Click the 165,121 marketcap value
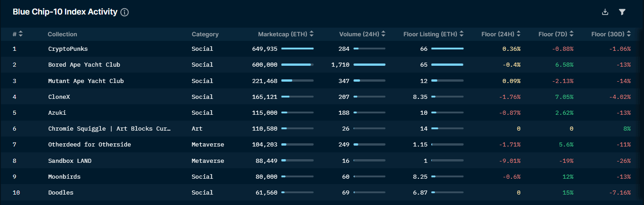The image size is (644, 205). coord(265,97)
